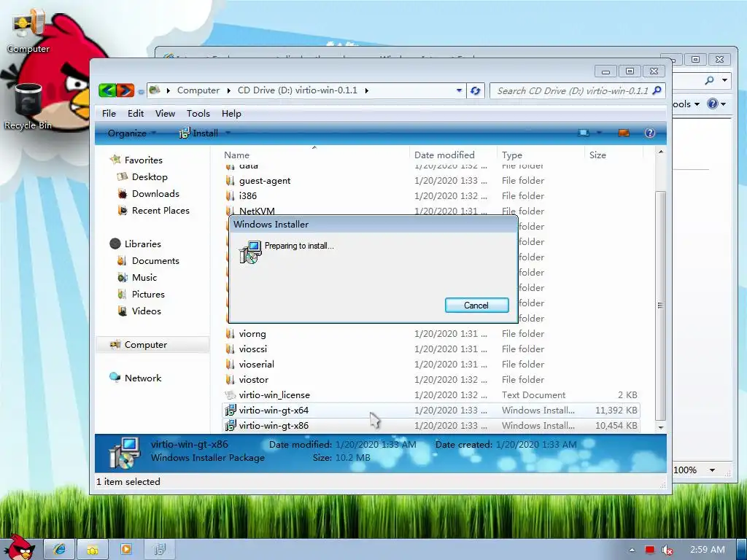Screen dimensions: 747x560
Task: Select the virtio-win-gt-x86 installer icon
Action: [231, 425]
